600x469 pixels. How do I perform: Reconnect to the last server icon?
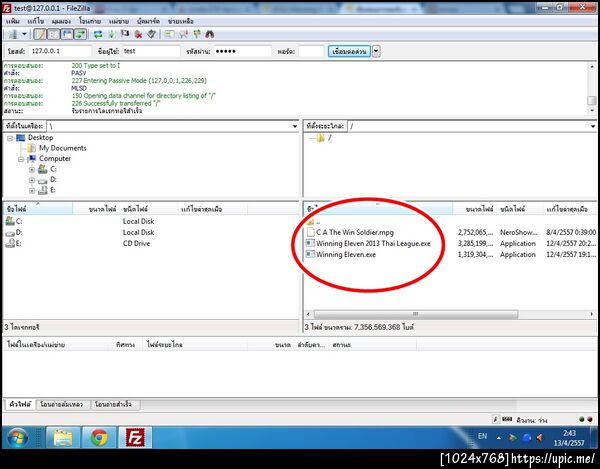click(152, 34)
